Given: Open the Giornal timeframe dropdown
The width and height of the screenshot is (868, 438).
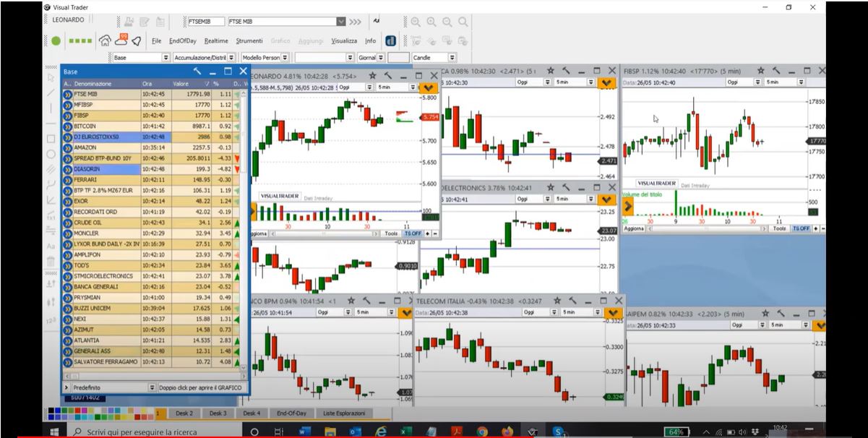Looking at the screenshot, I should pyautogui.click(x=381, y=57).
